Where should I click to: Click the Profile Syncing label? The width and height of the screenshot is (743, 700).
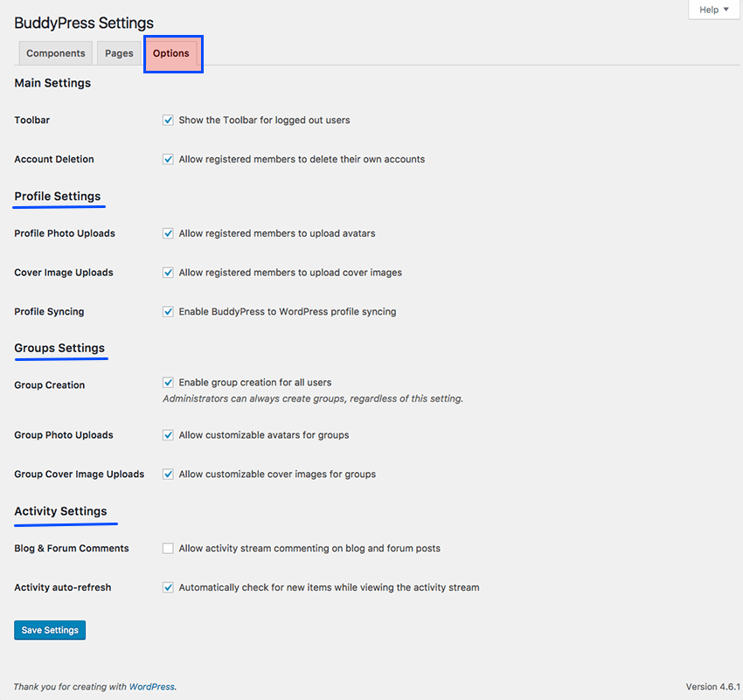(x=49, y=312)
